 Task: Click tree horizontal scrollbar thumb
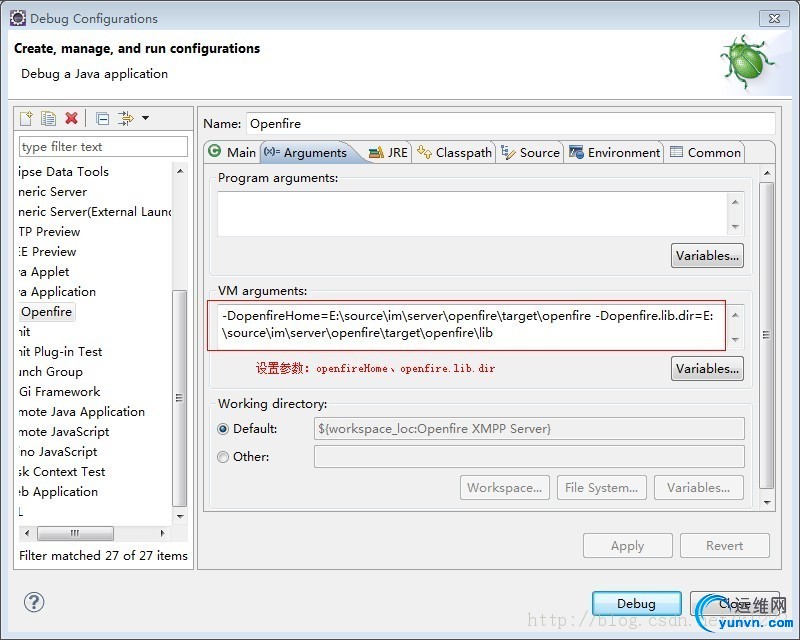point(75,533)
